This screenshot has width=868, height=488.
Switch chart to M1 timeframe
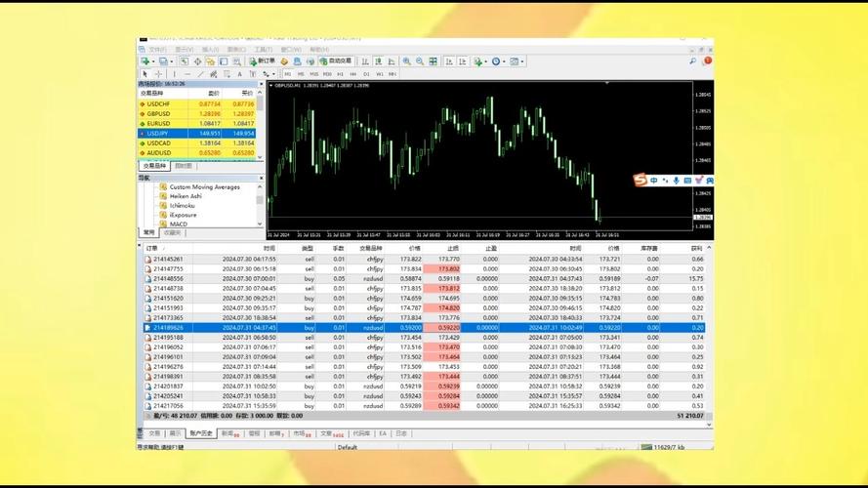[x=287, y=74]
